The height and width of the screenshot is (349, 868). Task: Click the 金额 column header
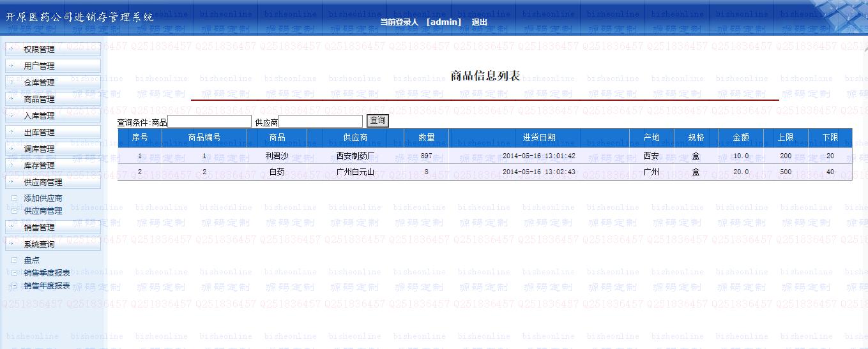pyautogui.click(x=741, y=138)
